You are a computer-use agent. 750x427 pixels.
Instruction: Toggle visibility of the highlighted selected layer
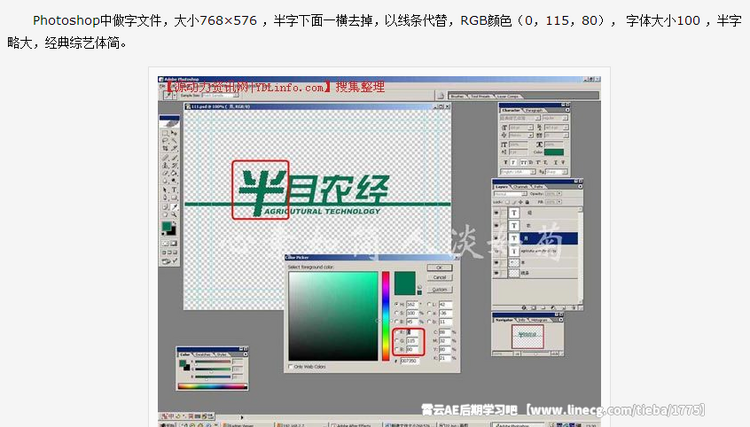[496, 237]
